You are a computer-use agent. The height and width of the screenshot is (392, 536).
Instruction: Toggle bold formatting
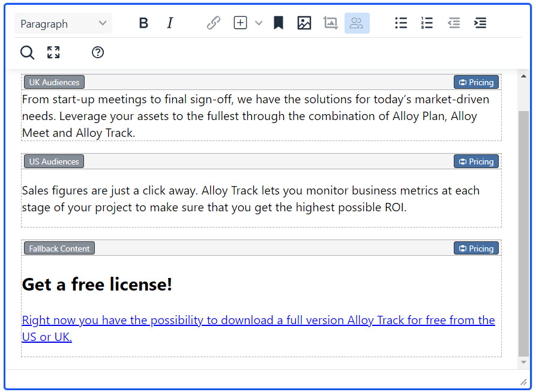tap(143, 23)
